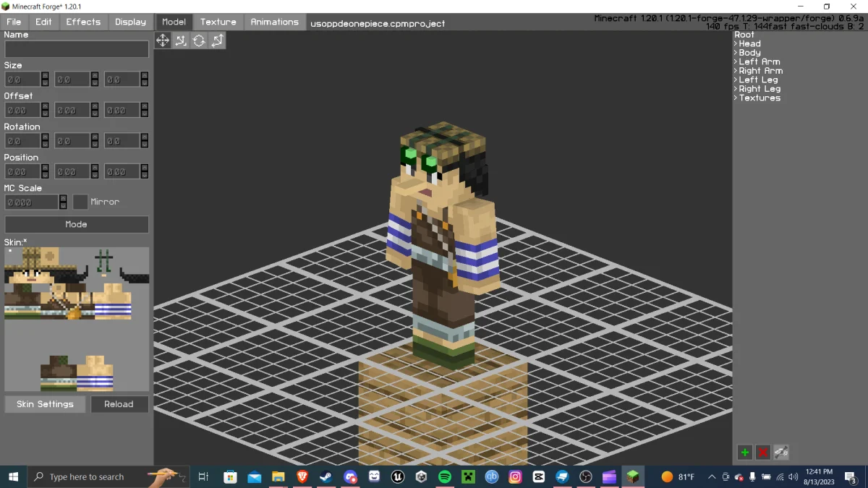Image resolution: width=868 pixels, height=488 pixels.
Task: Open Instagram from the taskbar
Action: 515,476
